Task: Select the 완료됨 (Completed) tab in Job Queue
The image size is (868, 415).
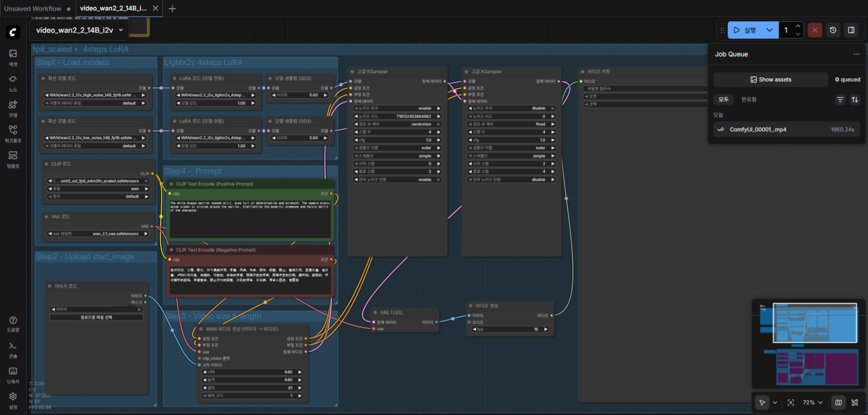Action: [749, 100]
